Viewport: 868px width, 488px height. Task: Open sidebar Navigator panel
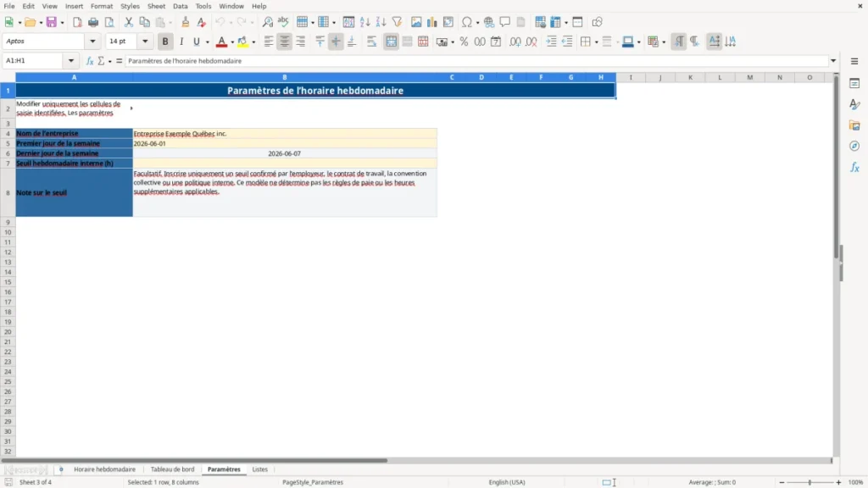click(x=854, y=146)
